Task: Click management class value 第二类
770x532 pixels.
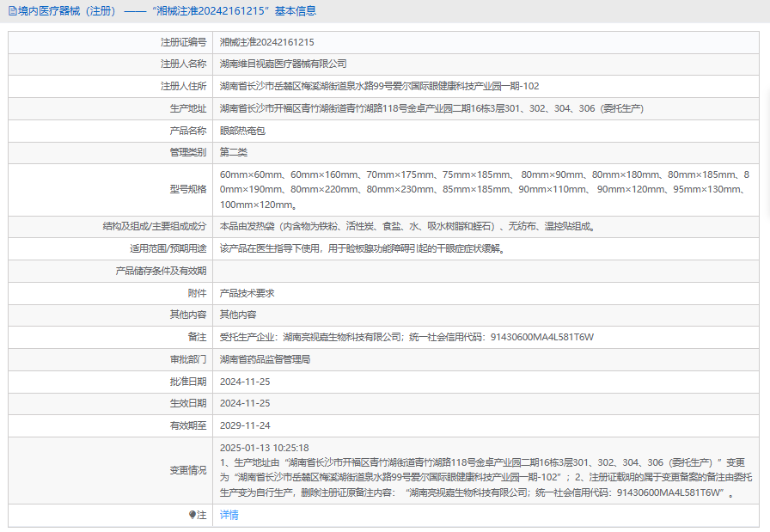Action: tap(233, 152)
